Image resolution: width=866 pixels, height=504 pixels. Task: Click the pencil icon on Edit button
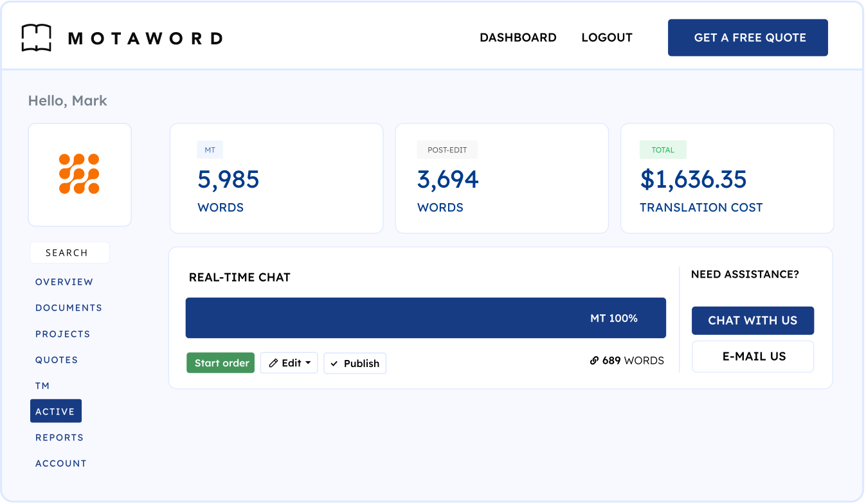click(273, 363)
